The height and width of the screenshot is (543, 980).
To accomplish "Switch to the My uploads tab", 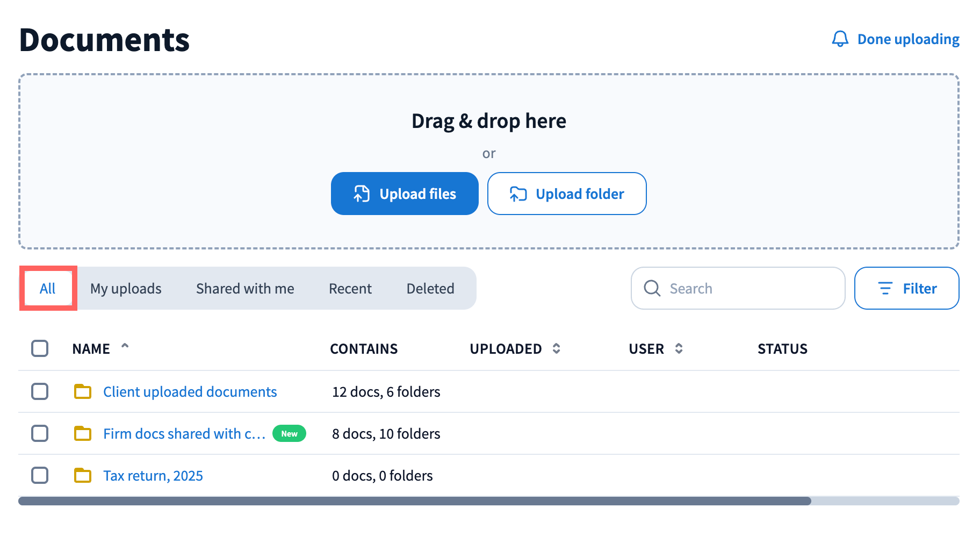I will (x=126, y=289).
